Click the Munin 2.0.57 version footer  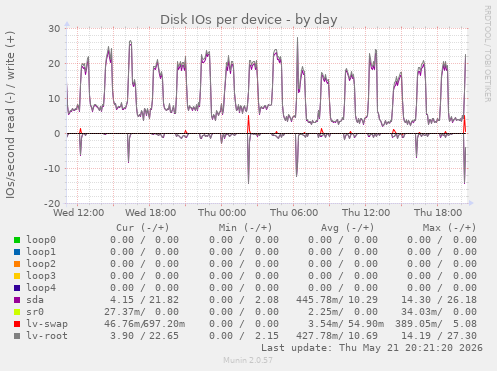click(x=248, y=360)
